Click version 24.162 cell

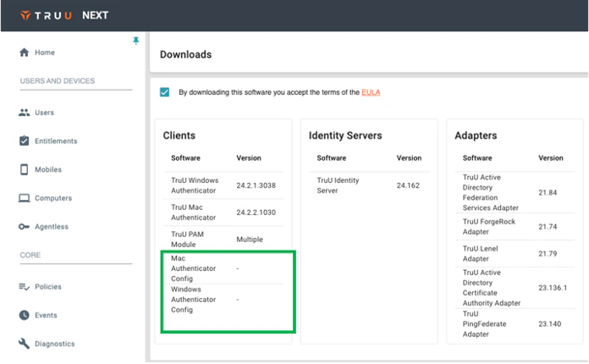pyautogui.click(x=408, y=185)
